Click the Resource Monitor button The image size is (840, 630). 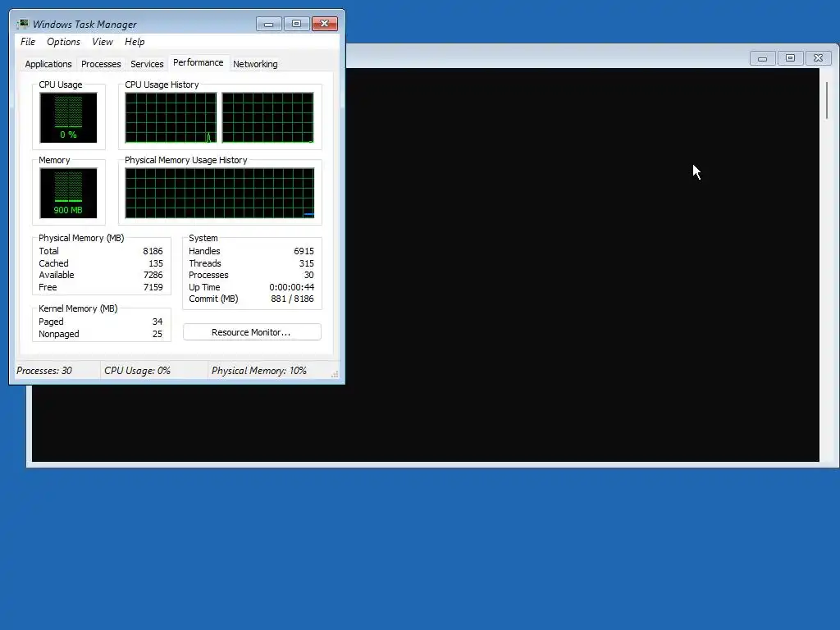coord(252,332)
